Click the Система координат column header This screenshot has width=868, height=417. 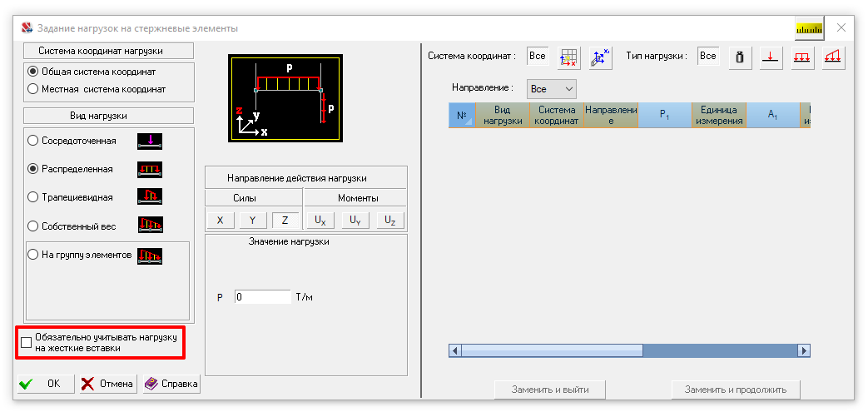557,115
